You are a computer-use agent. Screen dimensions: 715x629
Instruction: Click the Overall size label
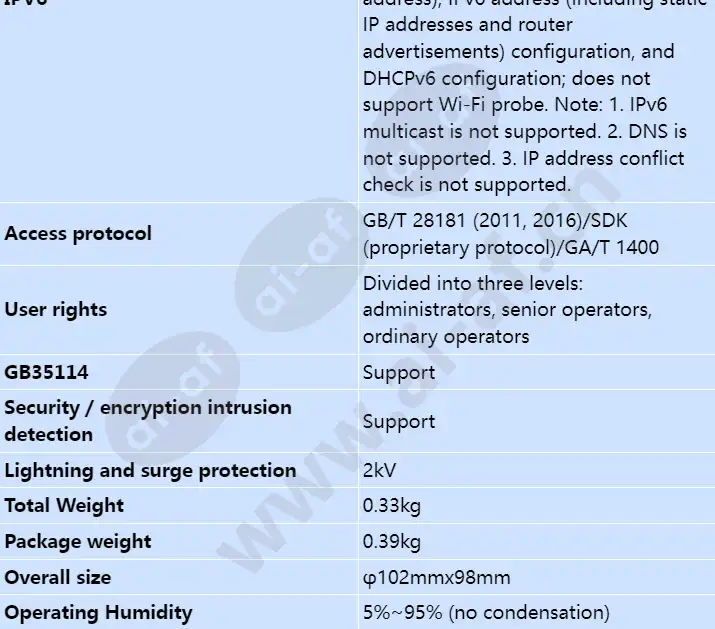coord(57,577)
